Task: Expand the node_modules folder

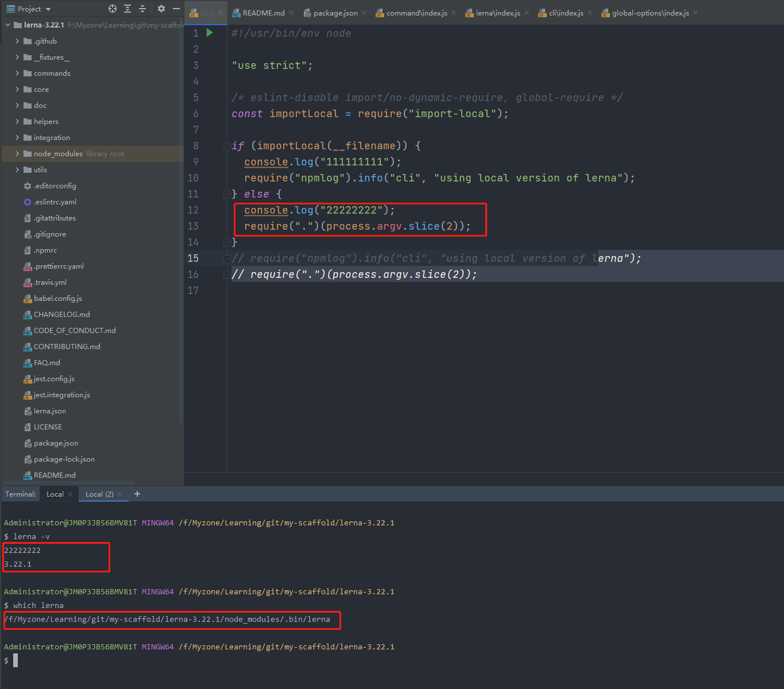Action: pos(17,153)
